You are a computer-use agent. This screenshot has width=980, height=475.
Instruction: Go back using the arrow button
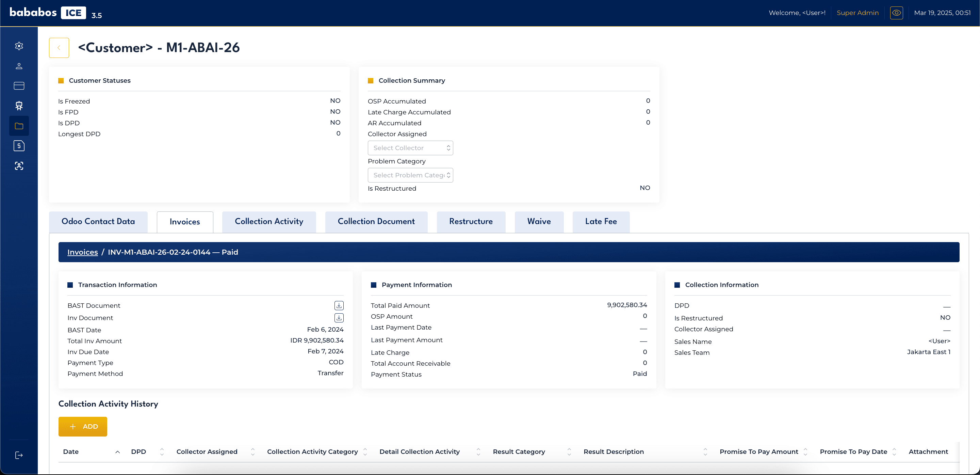point(59,48)
